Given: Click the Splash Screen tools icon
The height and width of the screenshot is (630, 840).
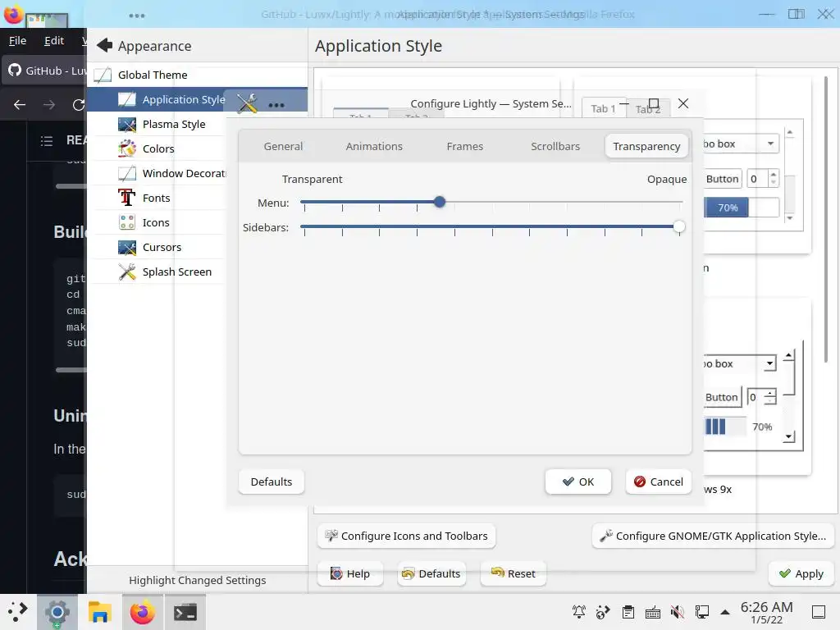Looking at the screenshot, I should click(x=127, y=272).
